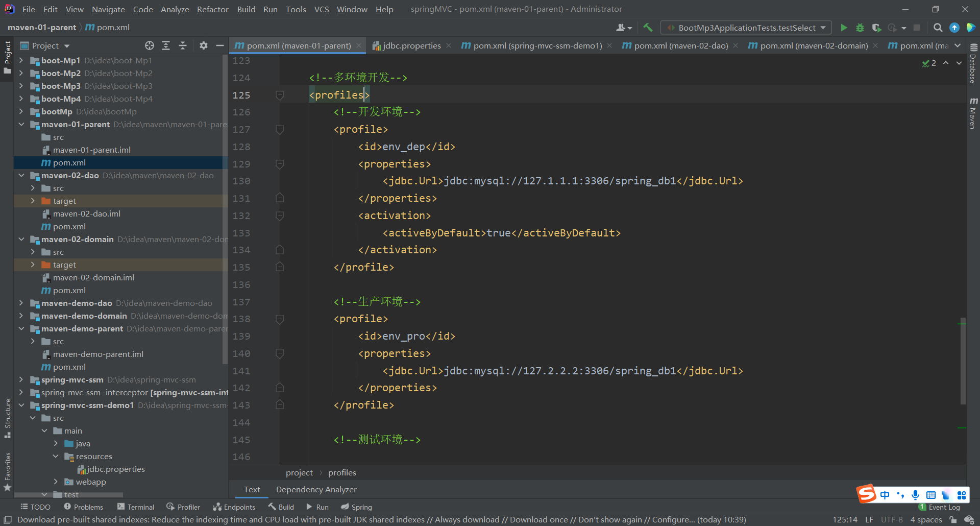980x526 pixels.
Task: Click the editor vertical scrollbar
Action: [963, 360]
